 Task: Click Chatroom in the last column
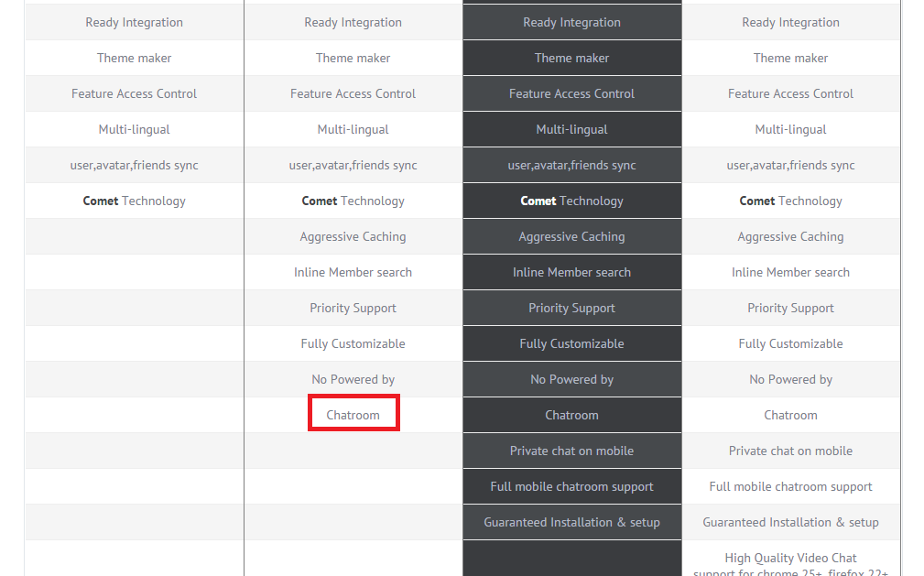[790, 415]
